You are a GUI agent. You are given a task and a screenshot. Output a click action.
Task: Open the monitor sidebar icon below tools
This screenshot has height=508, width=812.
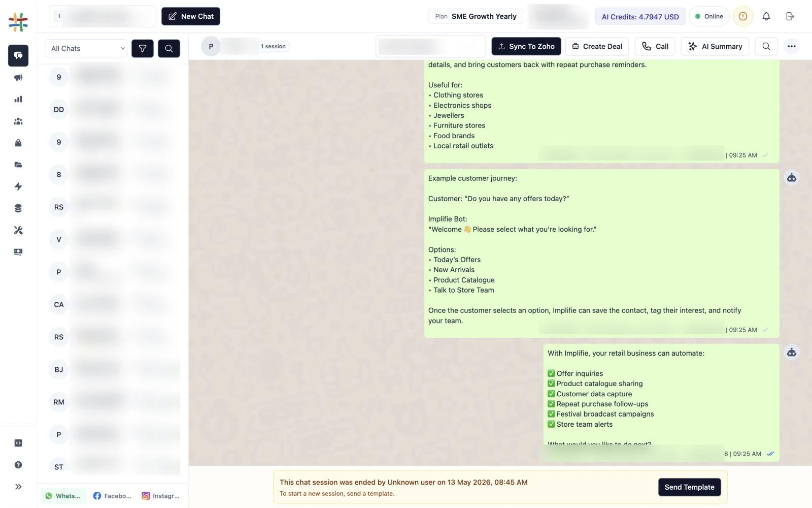coord(18,252)
